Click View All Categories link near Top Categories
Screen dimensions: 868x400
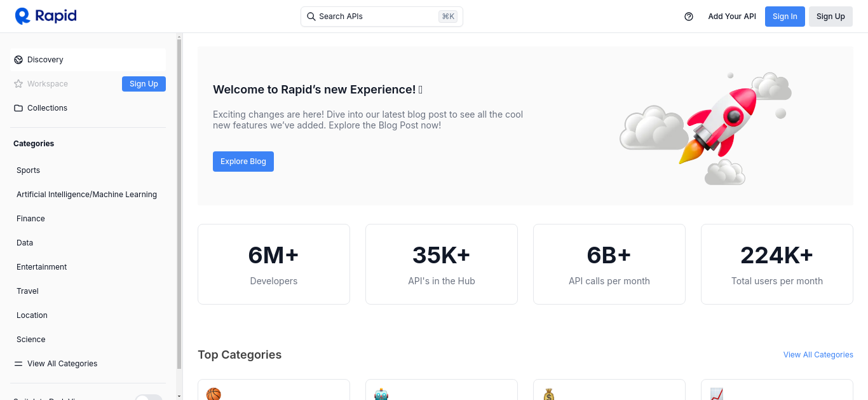(818, 355)
